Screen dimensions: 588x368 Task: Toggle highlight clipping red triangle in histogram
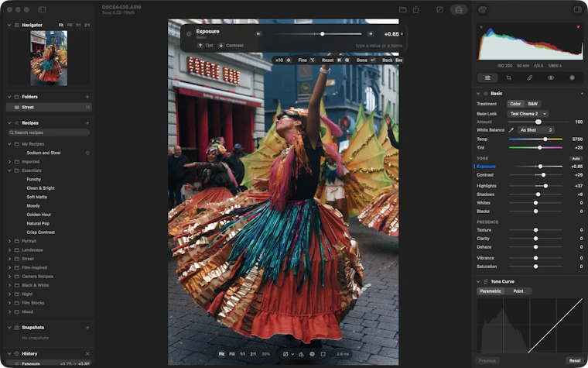tap(578, 27)
